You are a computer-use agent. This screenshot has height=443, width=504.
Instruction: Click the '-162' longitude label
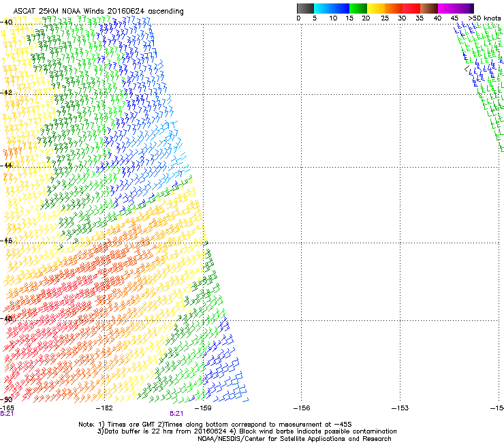coord(104,408)
